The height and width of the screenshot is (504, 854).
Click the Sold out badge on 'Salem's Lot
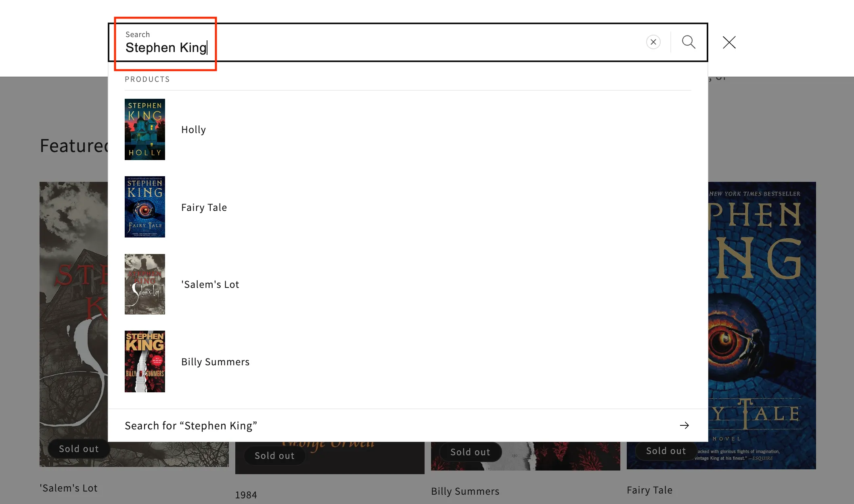pos(78,448)
